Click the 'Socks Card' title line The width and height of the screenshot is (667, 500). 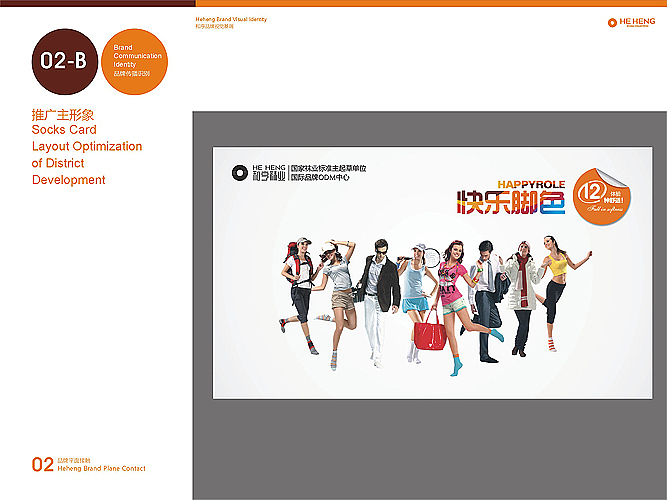tap(64, 129)
